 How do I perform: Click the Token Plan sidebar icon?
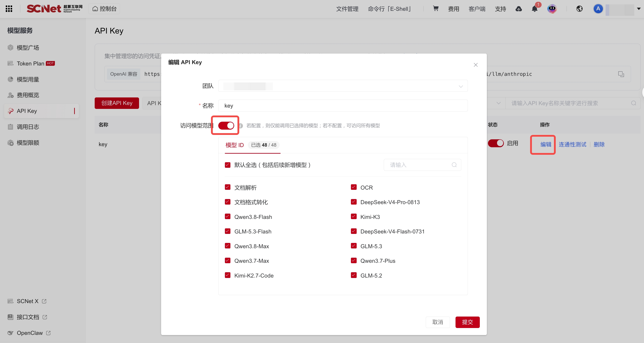tap(10, 63)
